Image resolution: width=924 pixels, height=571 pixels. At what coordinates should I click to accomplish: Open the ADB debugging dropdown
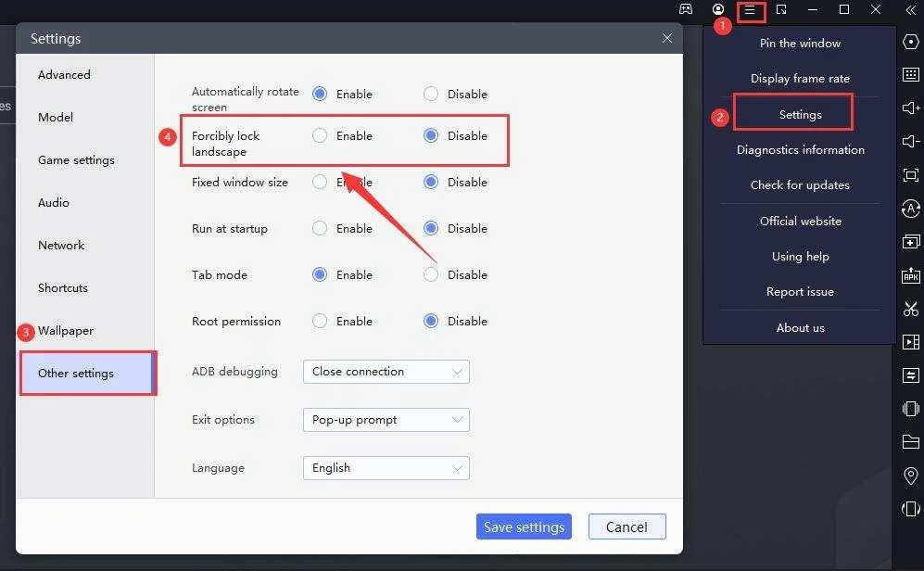click(x=386, y=371)
